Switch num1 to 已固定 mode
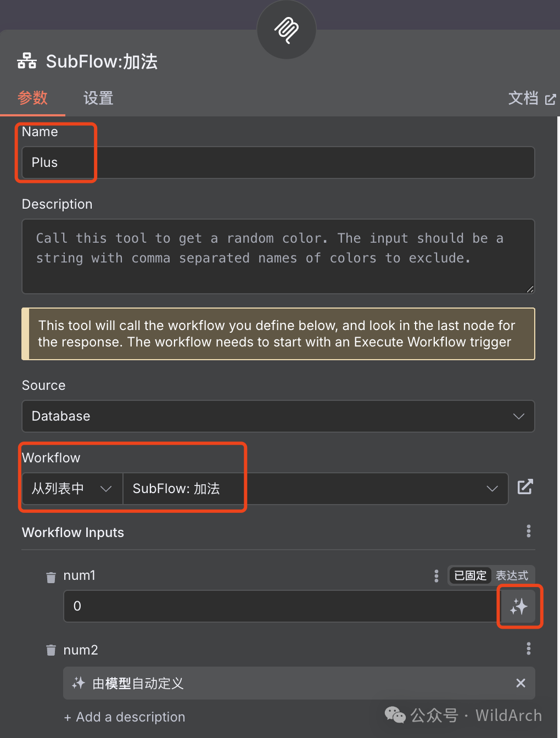The width and height of the screenshot is (560, 738). [471, 575]
